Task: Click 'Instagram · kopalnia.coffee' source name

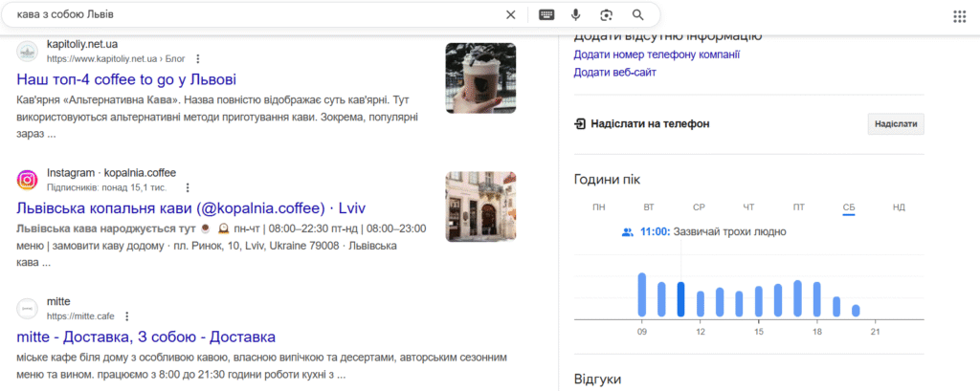Action: click(x=111, y=173)
